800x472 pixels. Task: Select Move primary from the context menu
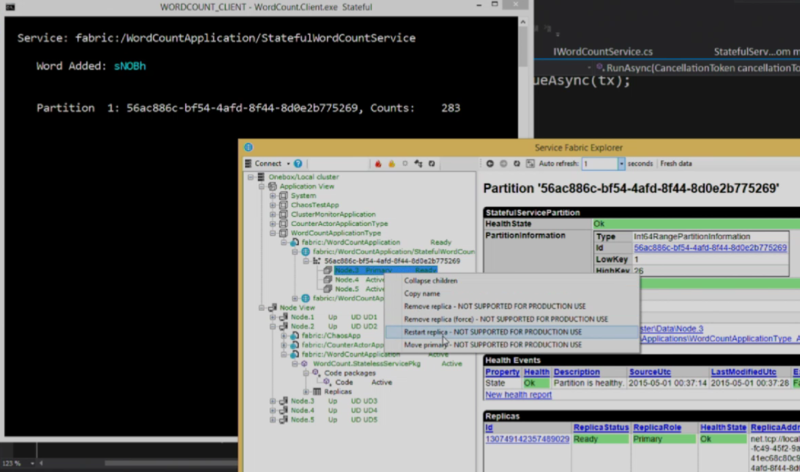[512, 344]
